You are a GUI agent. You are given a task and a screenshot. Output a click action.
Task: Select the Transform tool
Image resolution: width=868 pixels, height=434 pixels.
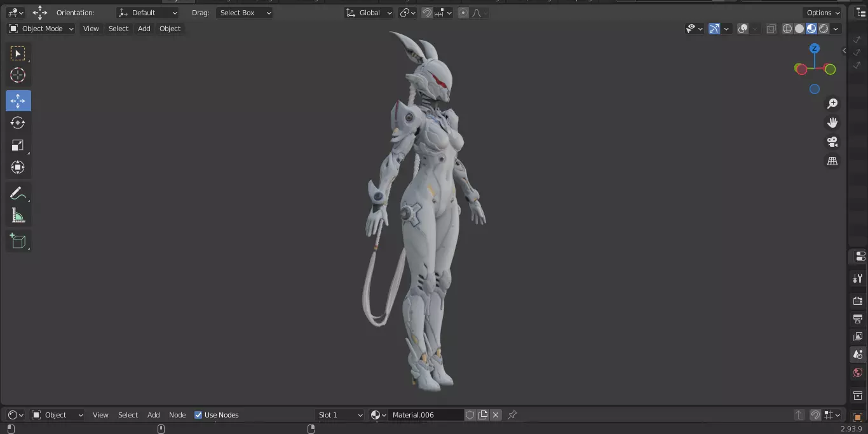point(18,167)
